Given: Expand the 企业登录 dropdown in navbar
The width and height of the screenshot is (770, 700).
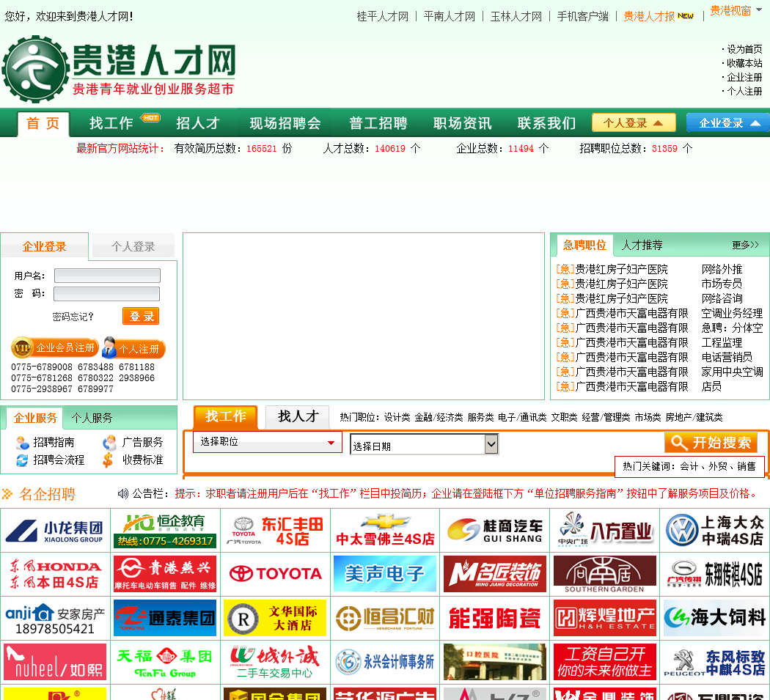Looking at the screenshot, I should click(x=729, y=122).
